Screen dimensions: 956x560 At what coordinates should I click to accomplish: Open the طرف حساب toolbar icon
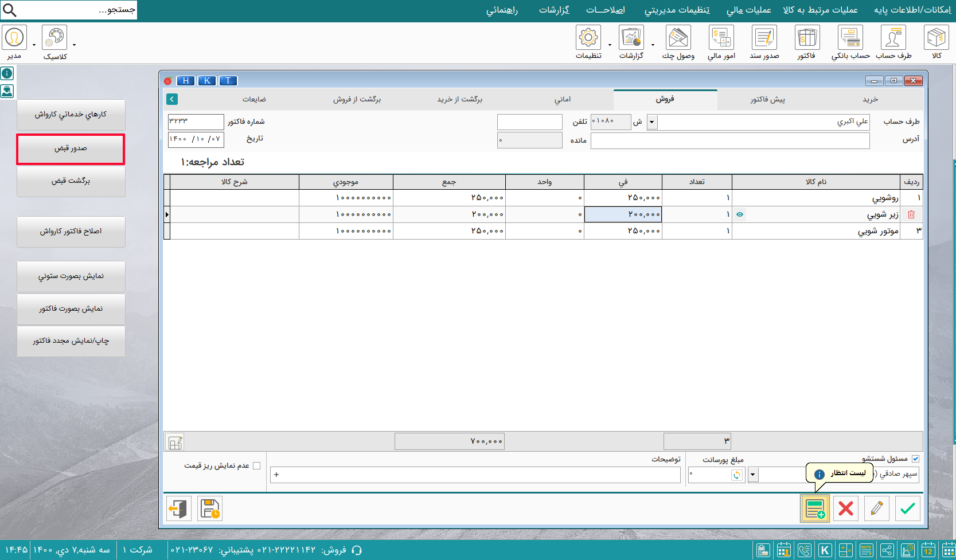click(893, 42)
